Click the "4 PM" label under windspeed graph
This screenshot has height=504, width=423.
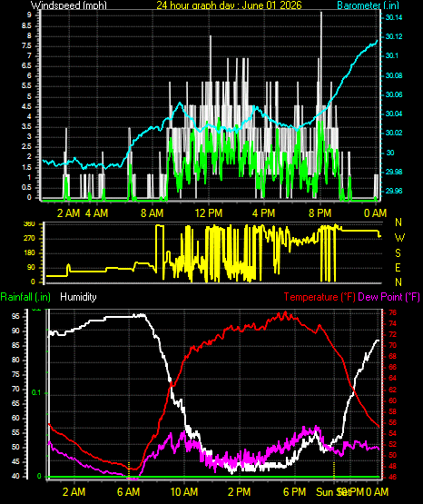(263, 212)
